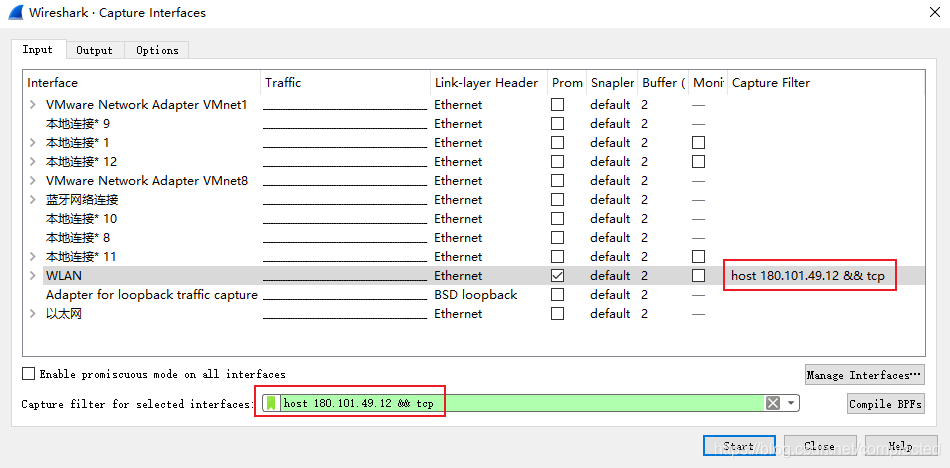The width and height of the screenshot is (950, 468).
Task: Enable promiscuous checkbox for VMnet1
Action: [x=557, y=105]
